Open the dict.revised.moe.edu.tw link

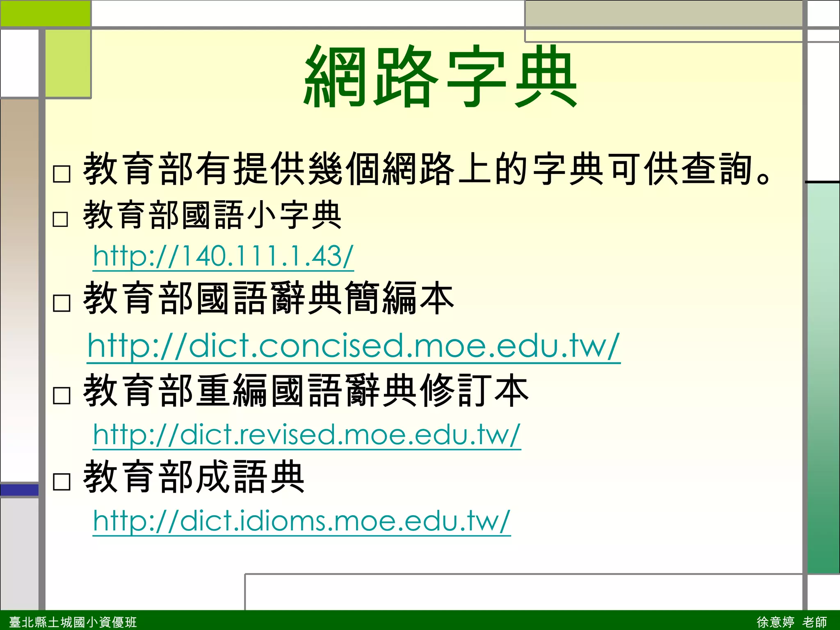tap(307, 435)
